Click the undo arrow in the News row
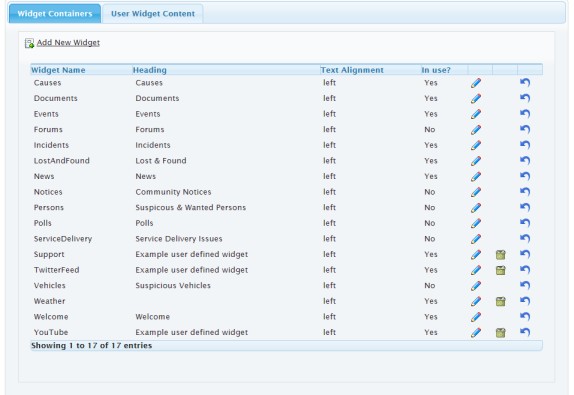Image resolution: width=574 pixels, height=395 pixels. [525, 176]
